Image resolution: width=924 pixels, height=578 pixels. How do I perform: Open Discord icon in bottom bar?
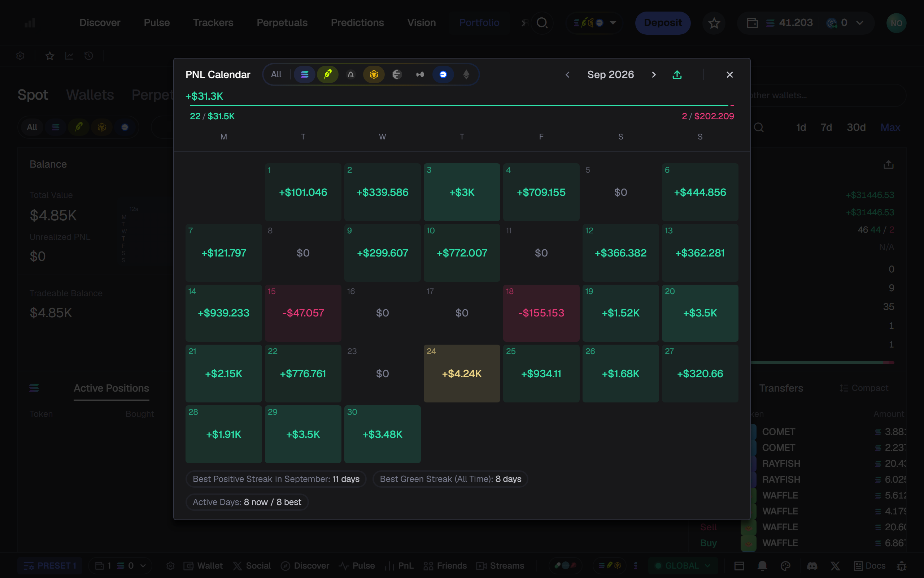coord(812,565)
